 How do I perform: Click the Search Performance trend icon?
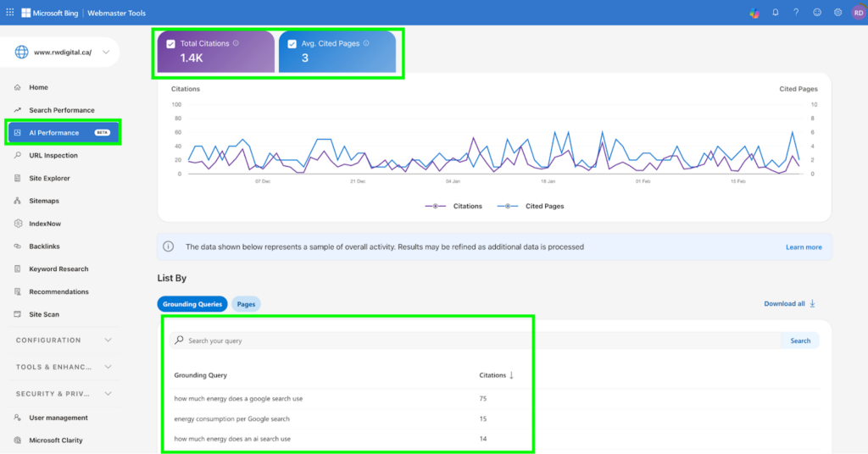(x=18, y=110)
